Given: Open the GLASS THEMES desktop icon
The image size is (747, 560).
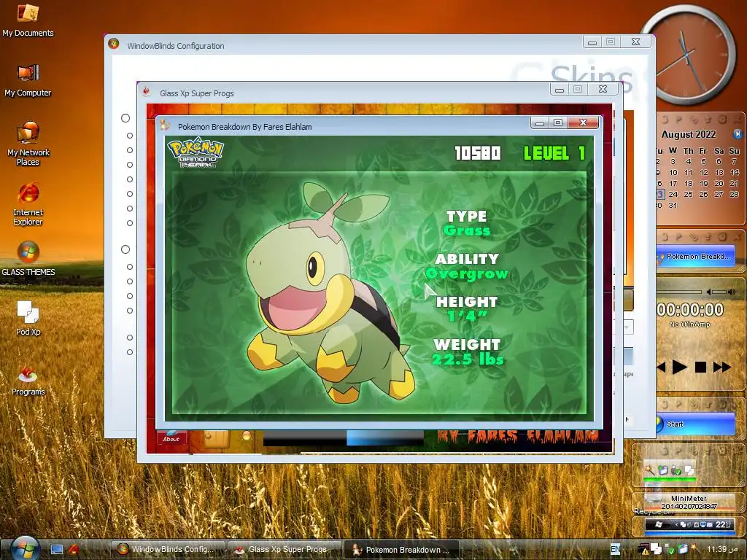Looking at the screenshot, I should click(28, 259).
